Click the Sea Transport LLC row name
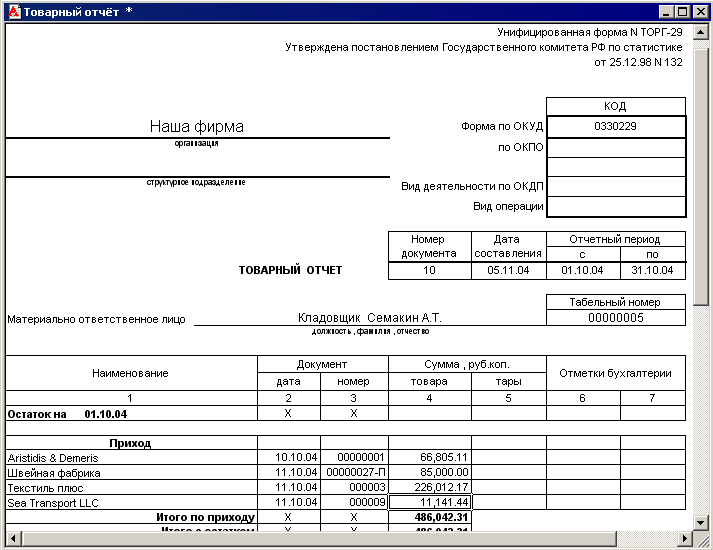 coord(53,503)
